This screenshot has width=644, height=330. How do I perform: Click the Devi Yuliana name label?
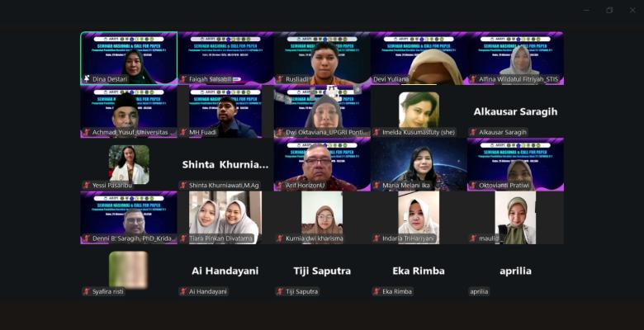point(391,79)
